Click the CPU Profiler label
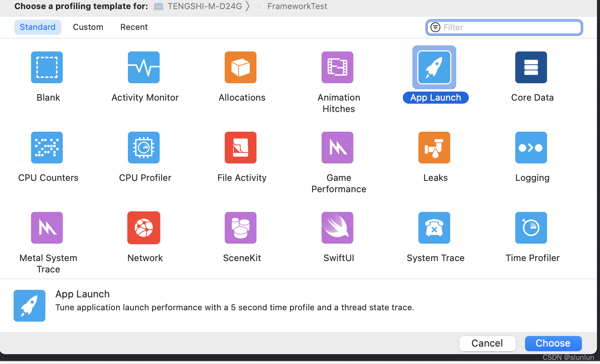Image resolution: width=600 pixels, height=364 pixels. pos(145,178)
